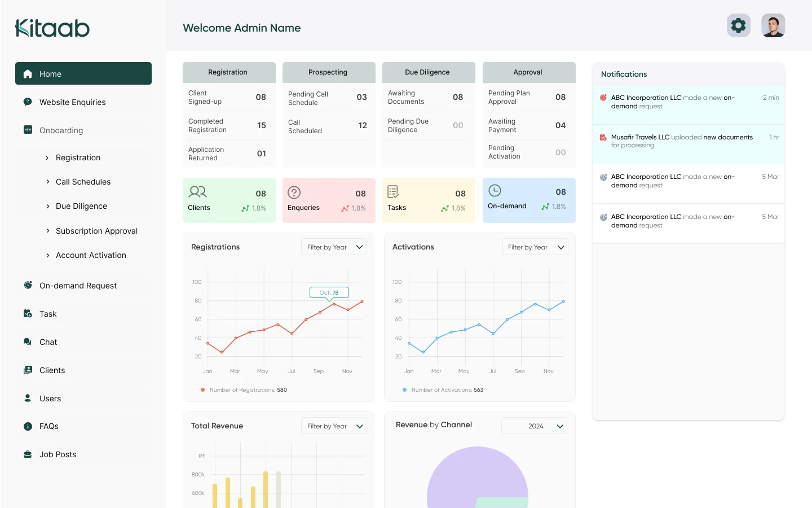The height and width of the screenshot is (508, 812).
Task: Click the Clients card people icon
Action: pyautogui.click(x=198, y=192)
